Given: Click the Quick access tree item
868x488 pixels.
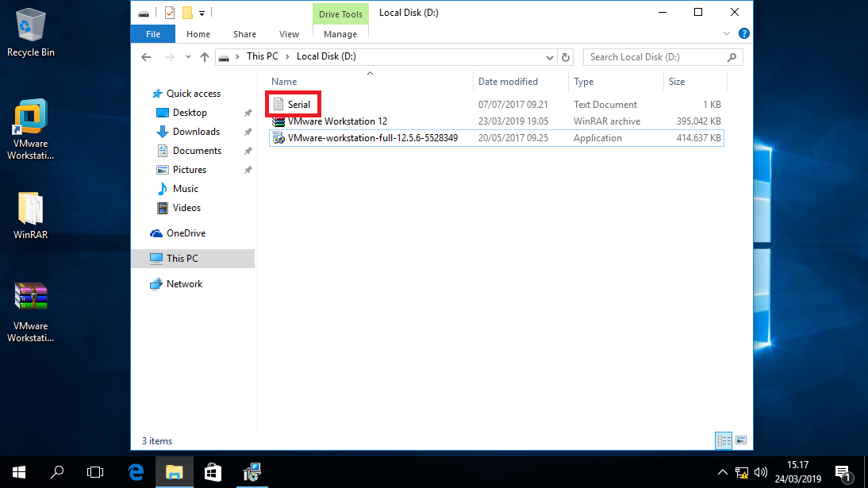Looking at the screenshot, I should click(193, 94).
